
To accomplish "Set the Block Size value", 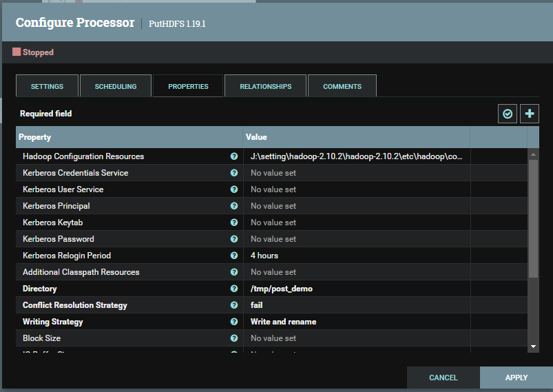I will (357, 338).
